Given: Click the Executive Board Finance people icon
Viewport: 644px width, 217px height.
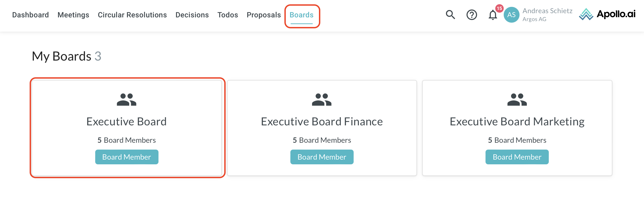Looking at the screenshot, I should coord(322,100).
